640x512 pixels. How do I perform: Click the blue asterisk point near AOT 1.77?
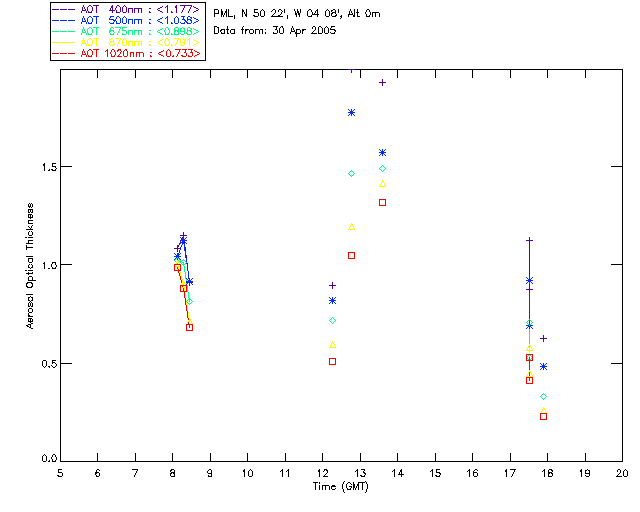pos(351,112)
